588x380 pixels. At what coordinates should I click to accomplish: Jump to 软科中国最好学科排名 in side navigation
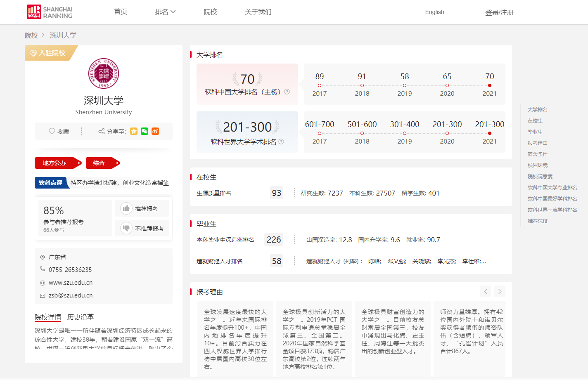(x=552, y=199)
